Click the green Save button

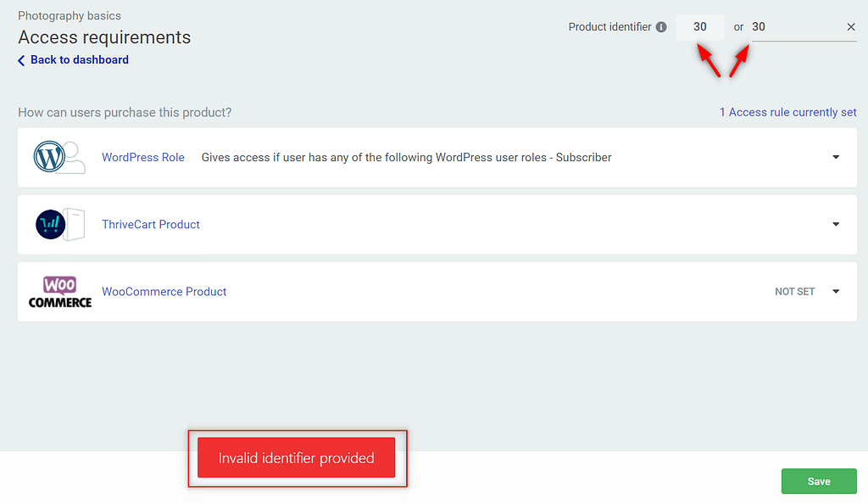click(819, 481)
